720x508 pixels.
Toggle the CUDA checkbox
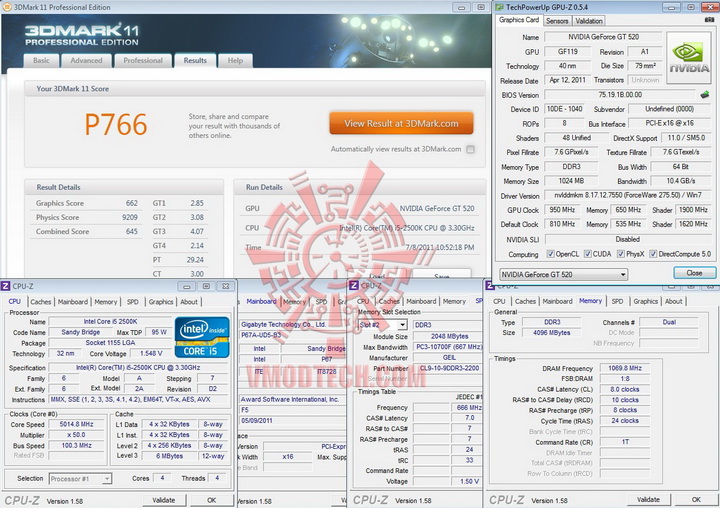587,254
